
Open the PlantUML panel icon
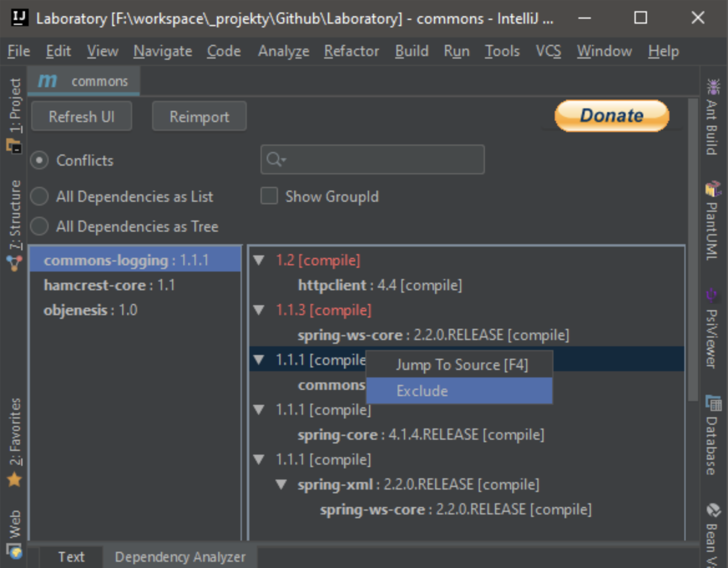pyautogui.click(x=713, y=189)
